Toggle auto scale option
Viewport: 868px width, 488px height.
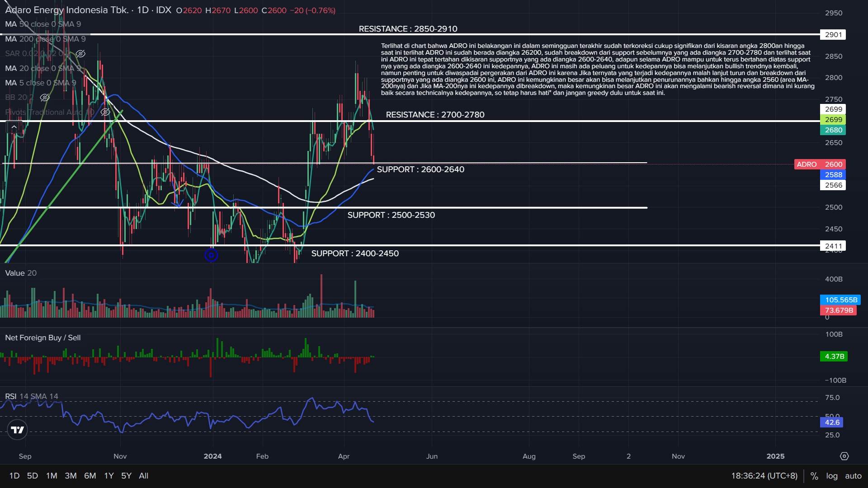tap(853, 476)
